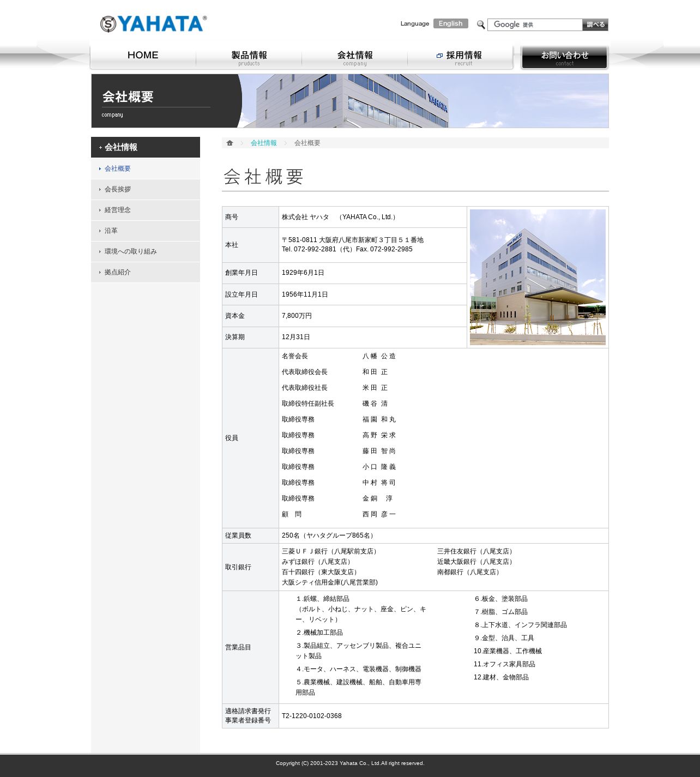Click the 取引銀行 row label
Screen dimensions: 700x777
tap(238, 567)
